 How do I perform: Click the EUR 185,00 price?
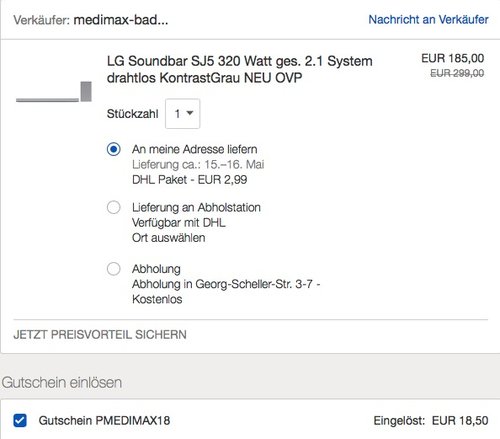click(453, 58)
